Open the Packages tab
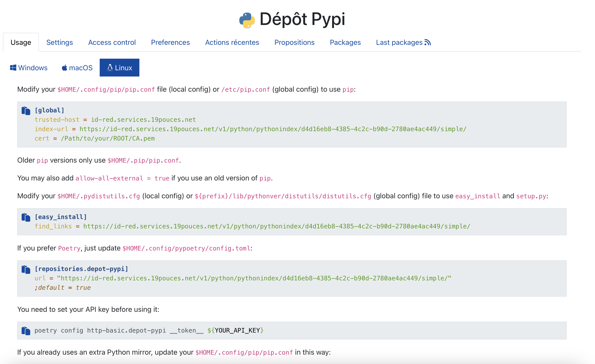The width and height of the screenshot is (595, 364). (x=345, y=42)
